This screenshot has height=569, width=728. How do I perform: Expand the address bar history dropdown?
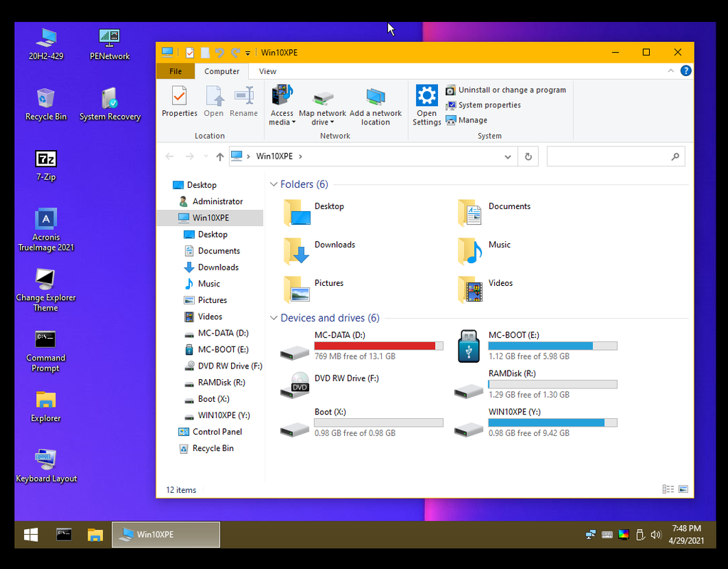pyautogui.click(x=508, y=156)
